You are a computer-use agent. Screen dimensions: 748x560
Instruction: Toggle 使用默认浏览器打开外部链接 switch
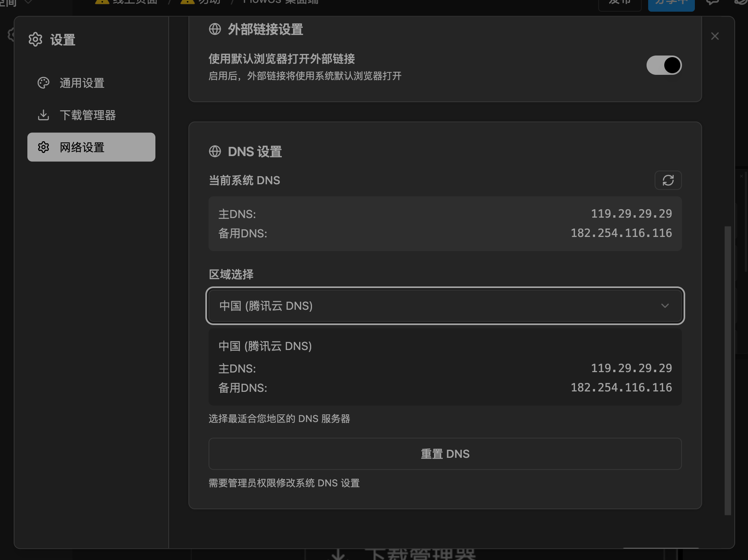pos(664,65)
